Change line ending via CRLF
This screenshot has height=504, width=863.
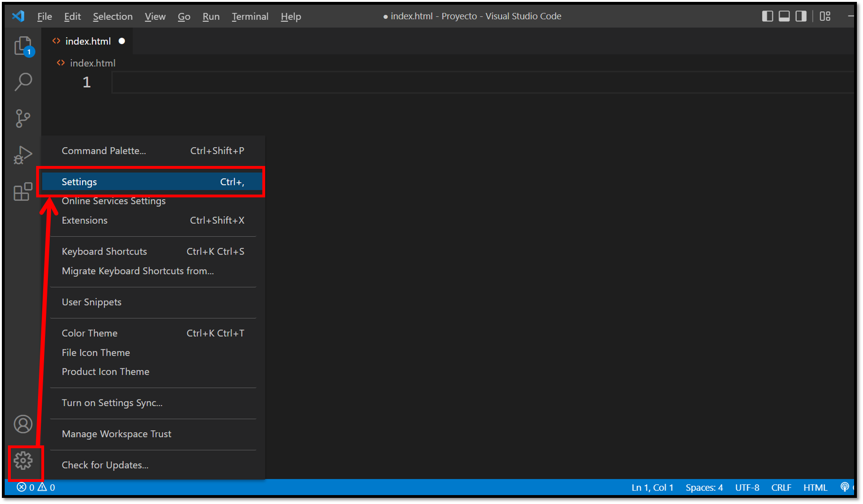tap(781, 488)
